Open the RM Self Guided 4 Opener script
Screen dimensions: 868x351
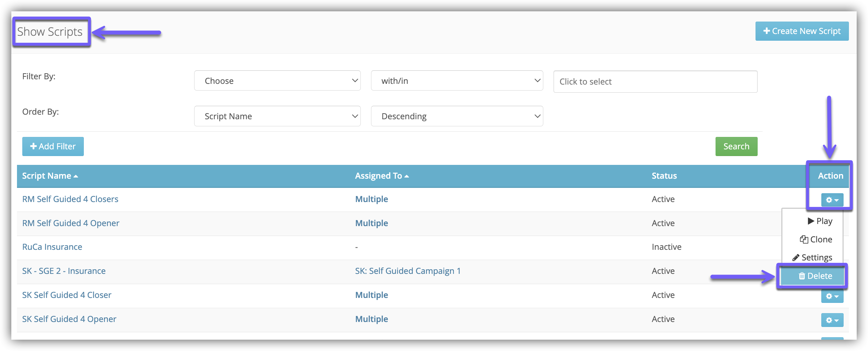[71, 223]
